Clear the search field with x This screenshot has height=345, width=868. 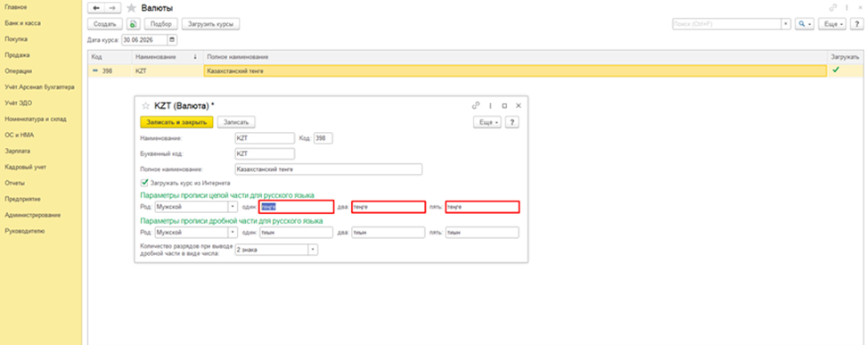tap(785, 24)
